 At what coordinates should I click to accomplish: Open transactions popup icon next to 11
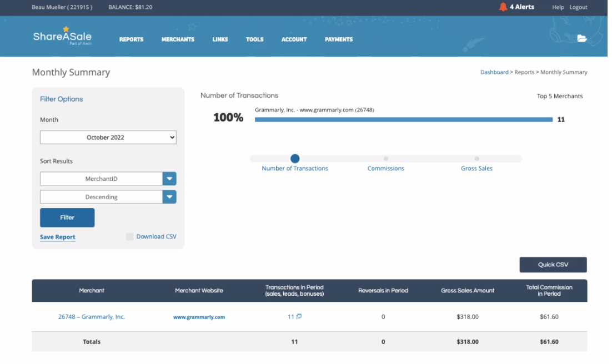(x=299, y=316)
